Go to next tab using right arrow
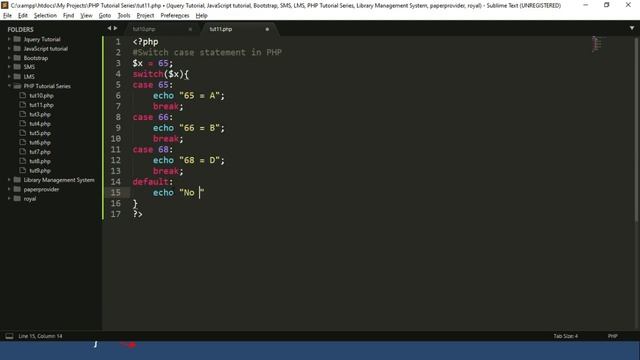Viewport: 640px width, 360px height. coord(116,28)
